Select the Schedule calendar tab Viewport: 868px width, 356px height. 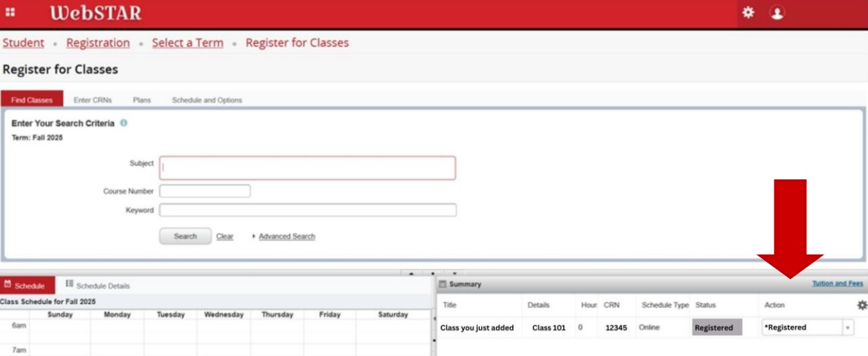pos(25,285)
